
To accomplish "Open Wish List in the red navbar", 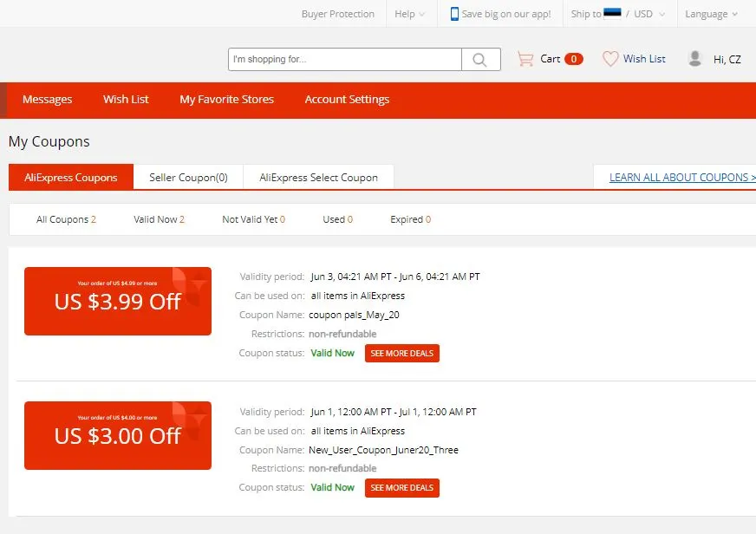I will pyautogui.click(x=126, y=100).
